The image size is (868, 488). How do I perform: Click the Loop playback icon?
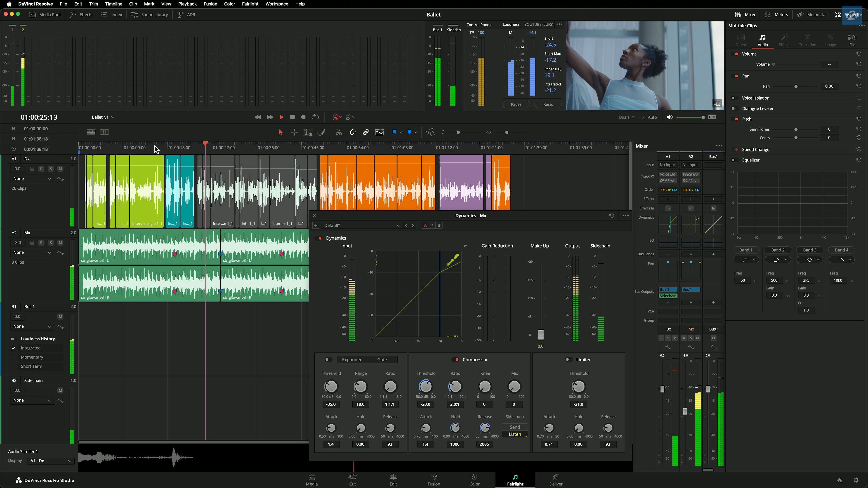coord(315,117)
